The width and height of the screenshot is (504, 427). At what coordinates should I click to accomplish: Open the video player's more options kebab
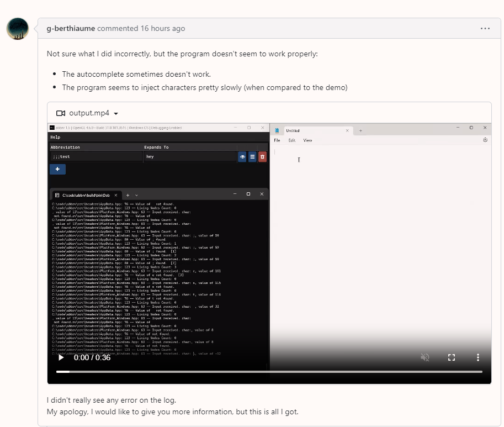click(x=478, y=357)
